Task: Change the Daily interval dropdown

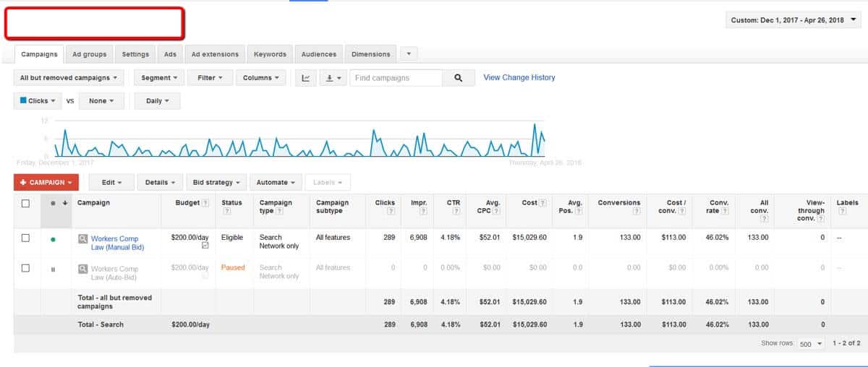Action: pos(157,101)
